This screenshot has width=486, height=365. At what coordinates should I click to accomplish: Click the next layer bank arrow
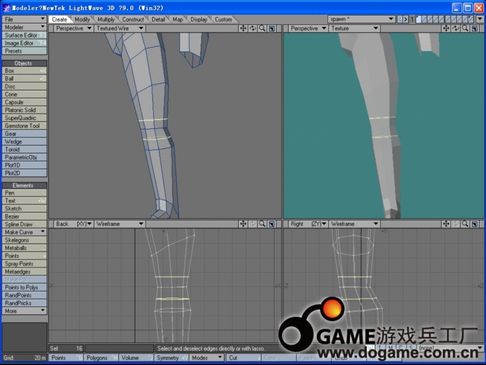[x=406, y=19]
